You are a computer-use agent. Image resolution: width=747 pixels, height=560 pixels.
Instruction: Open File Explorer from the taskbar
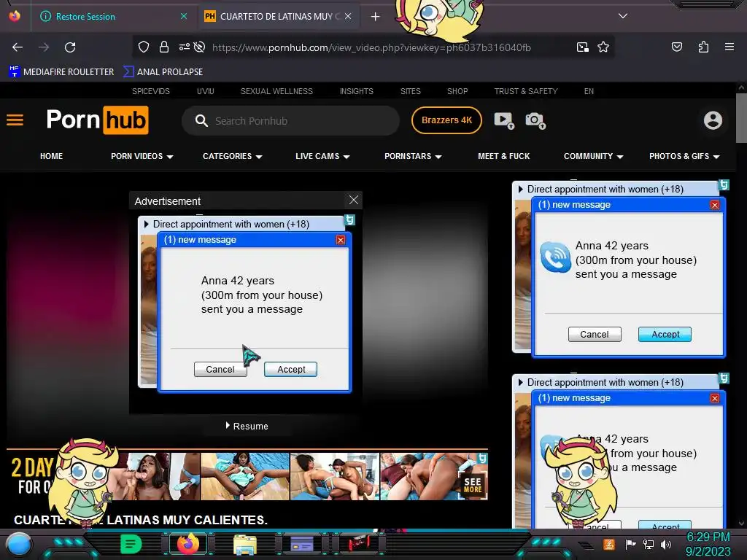pyautogui.click(x=245, y=545)
